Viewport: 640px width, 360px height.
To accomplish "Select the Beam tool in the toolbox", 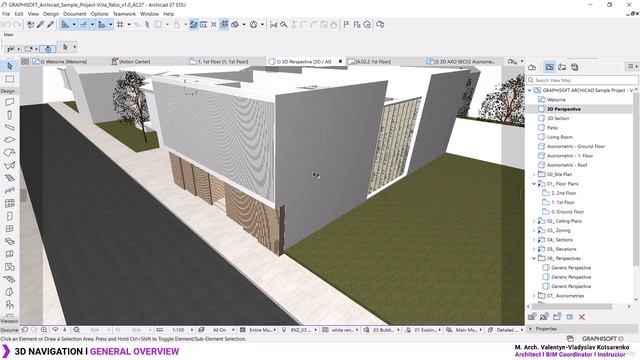I will tap(10, 127).
